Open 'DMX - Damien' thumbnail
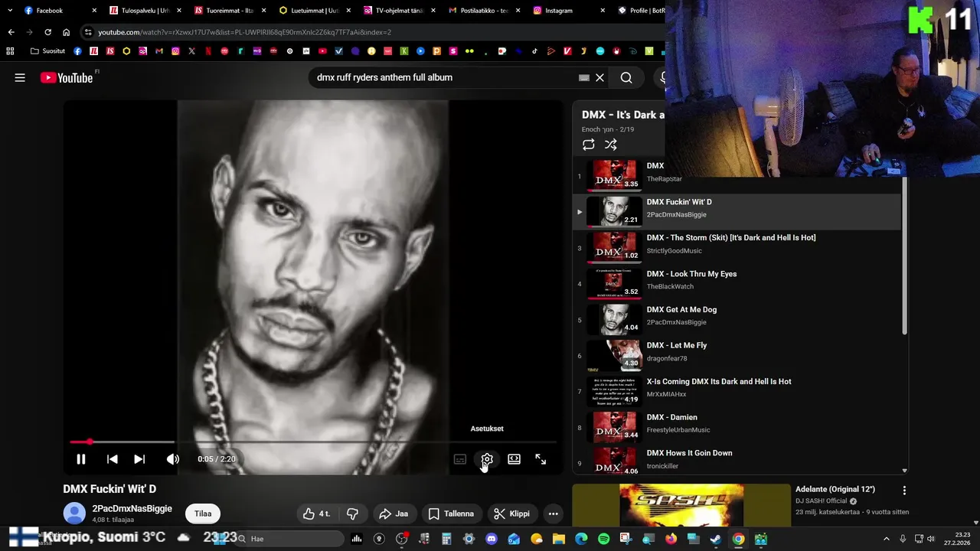The height and width of the screenshot is (551, 980). pyautogui.click(x=614, y=426)
